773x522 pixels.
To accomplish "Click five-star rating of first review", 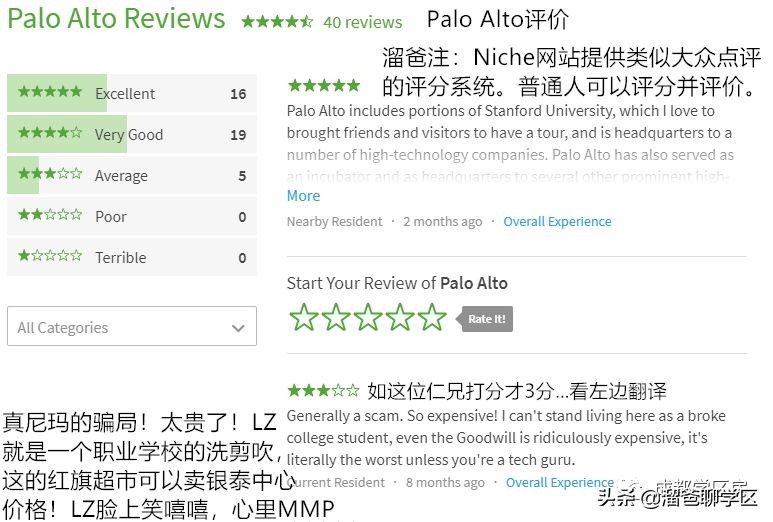I will click(324, 85).
